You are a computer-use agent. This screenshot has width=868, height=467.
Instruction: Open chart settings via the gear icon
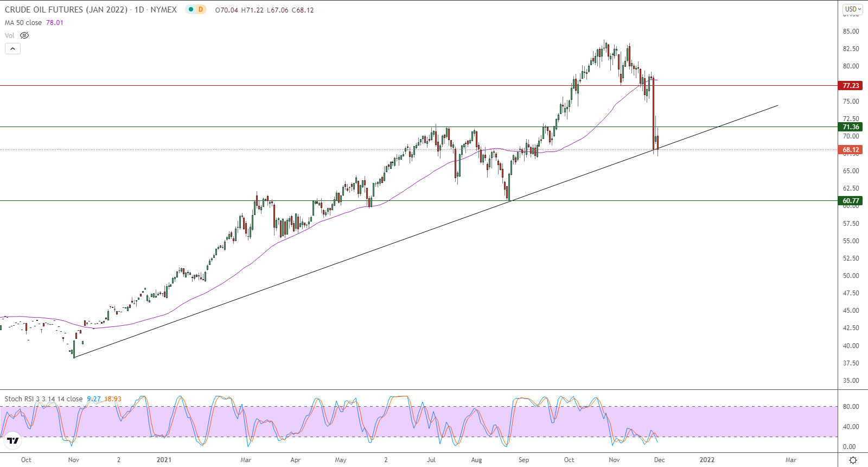point(853,460)
